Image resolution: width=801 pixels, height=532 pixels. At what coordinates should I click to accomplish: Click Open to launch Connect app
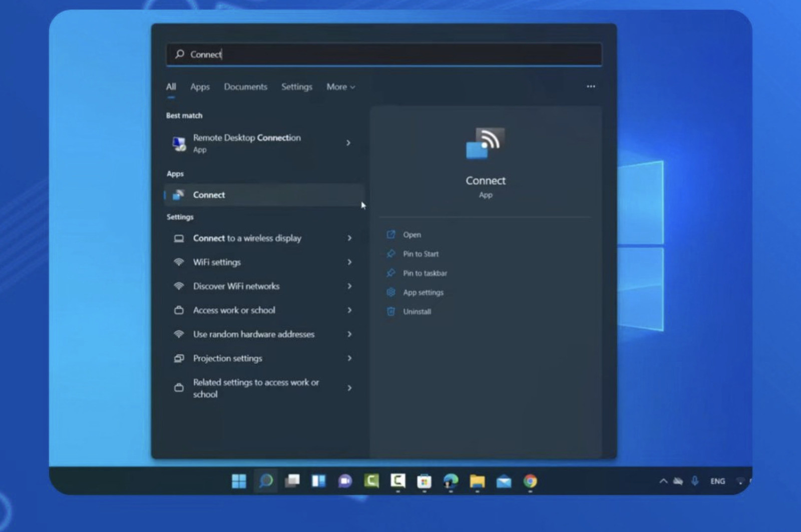[412, 235]
